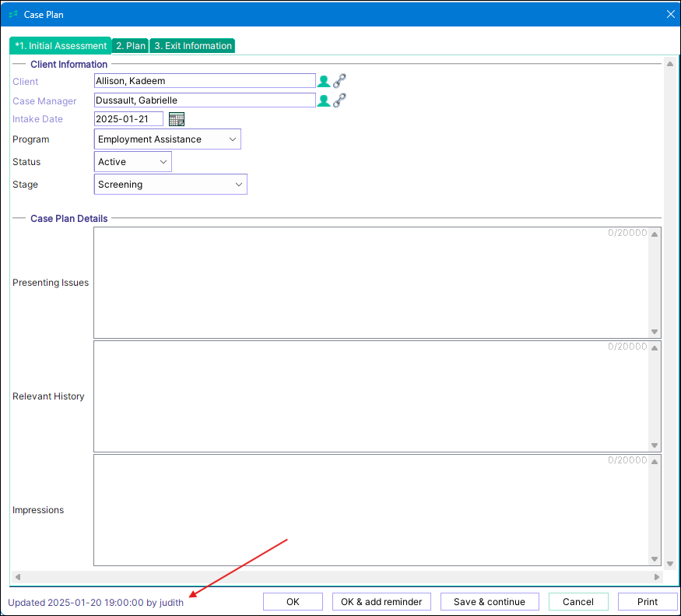Click the Cancel button

578,602
